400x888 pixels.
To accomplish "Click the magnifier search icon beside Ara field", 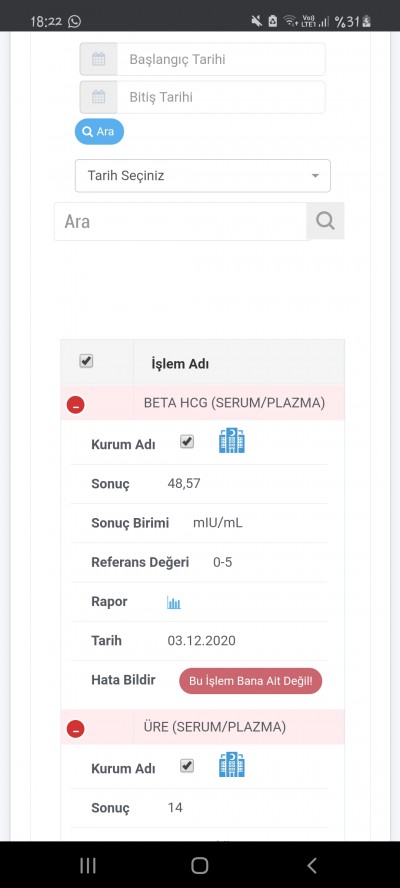I will 325,221.
